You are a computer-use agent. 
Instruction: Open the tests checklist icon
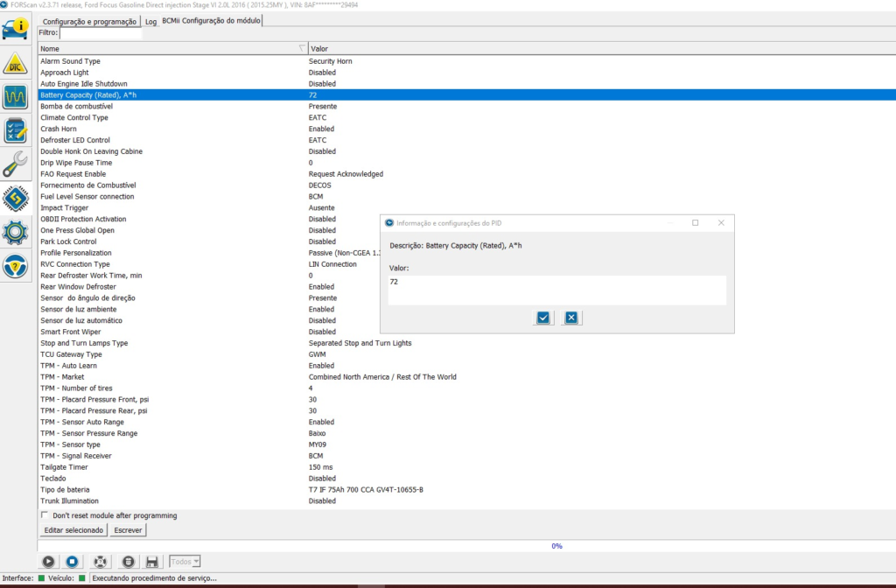16,131
